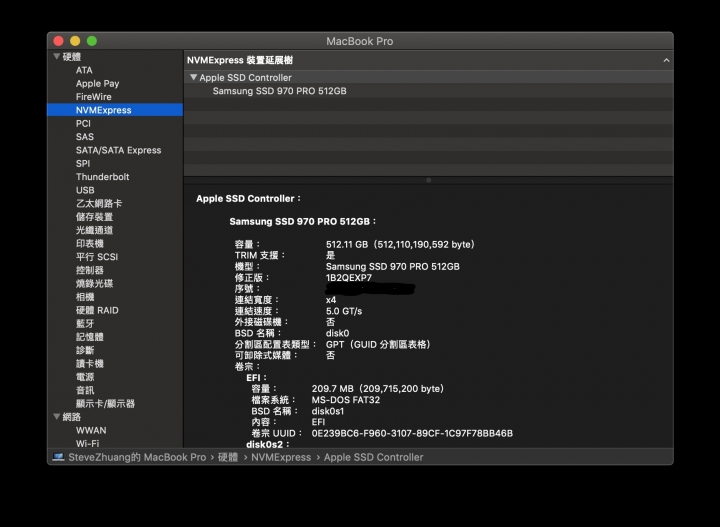Click NVMExpress in the bottom path bar
The width and height of the screenshot is (720, 527).
[x=281, y=457]
